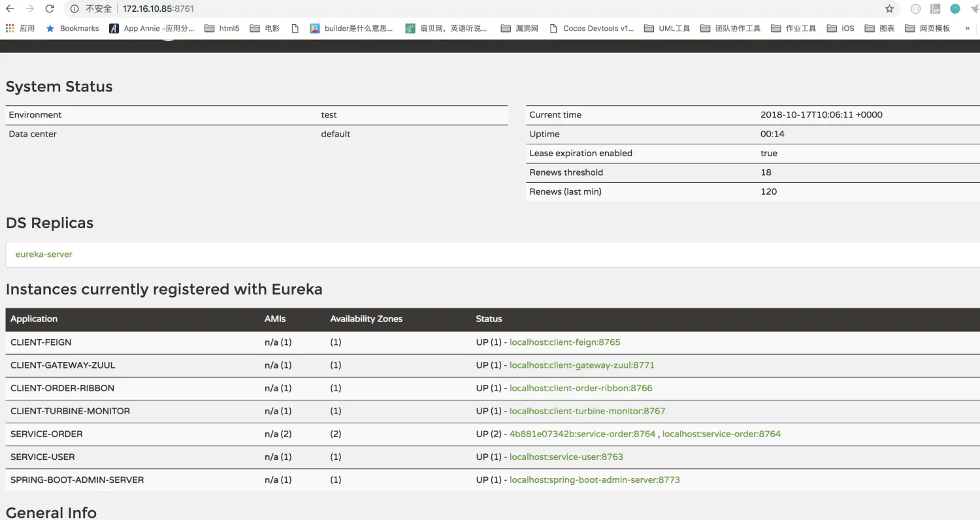Open the 电影 bookmark folder
The image size is (980, 520).
click(265, 28)
